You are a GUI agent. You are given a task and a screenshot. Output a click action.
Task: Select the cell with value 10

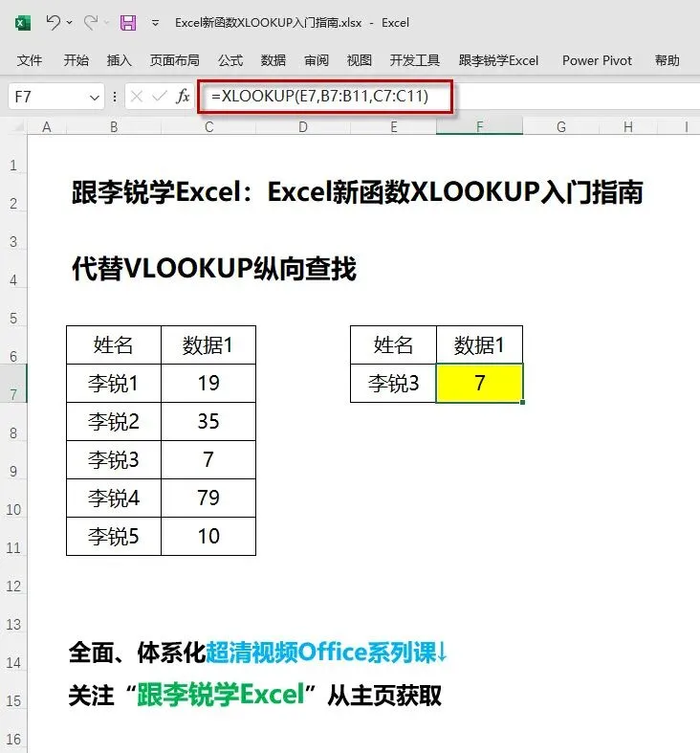pyautogui.click(x=208, y=537)
